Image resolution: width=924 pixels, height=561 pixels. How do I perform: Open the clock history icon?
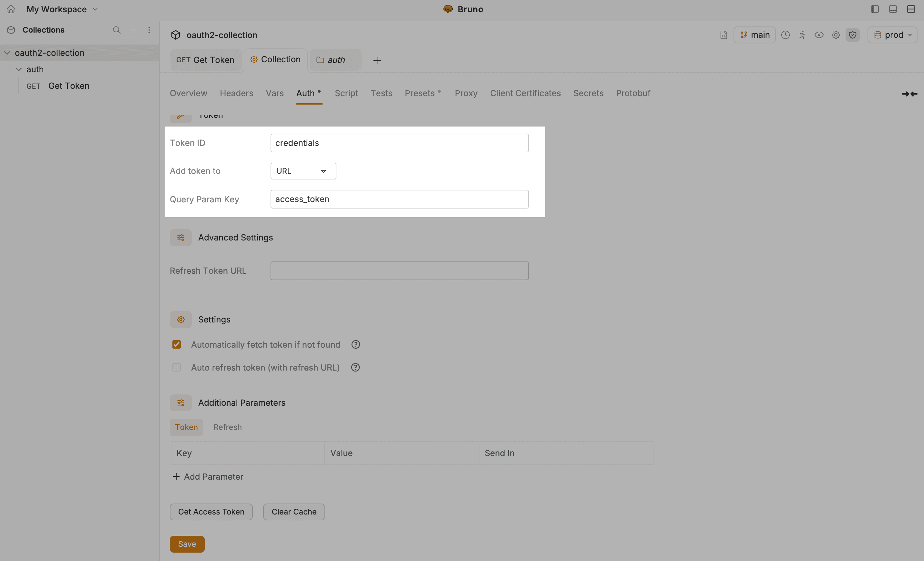click(x=785, y=35)
